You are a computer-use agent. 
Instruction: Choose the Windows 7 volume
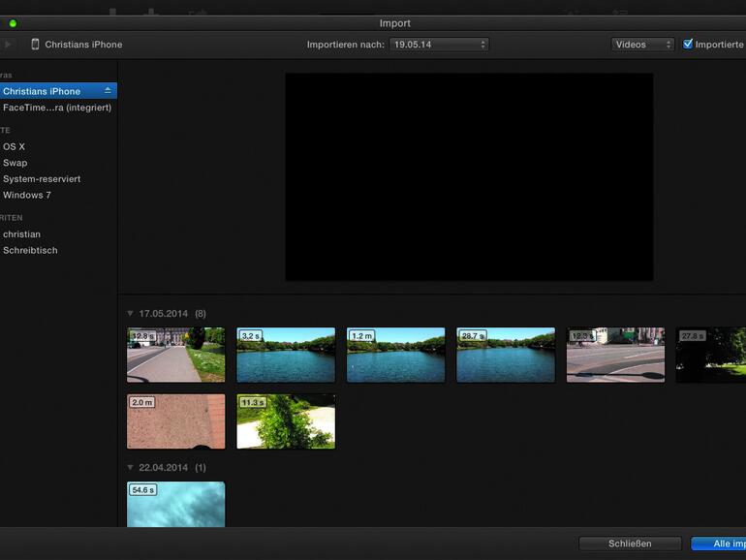tap(27, 195)
